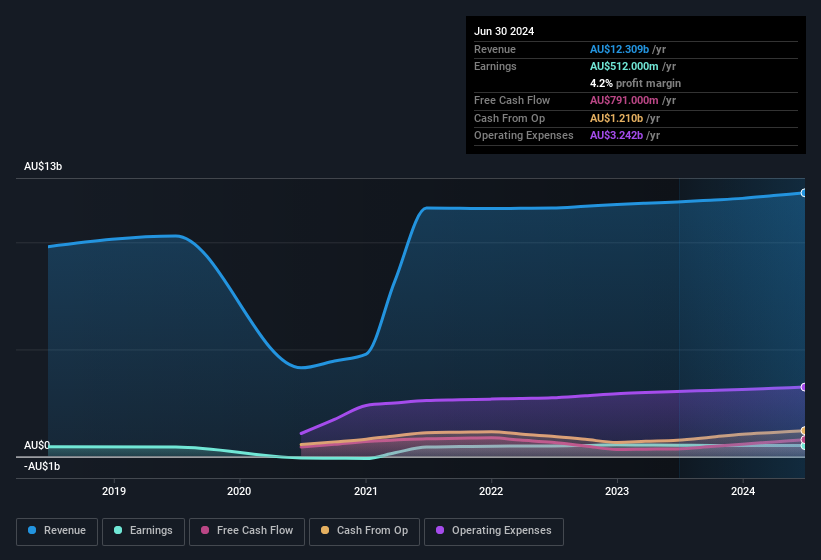Viewport: 821px width, 560px height.
Task: Click the 2021 x-axis label
Action: tap(365, 491)
